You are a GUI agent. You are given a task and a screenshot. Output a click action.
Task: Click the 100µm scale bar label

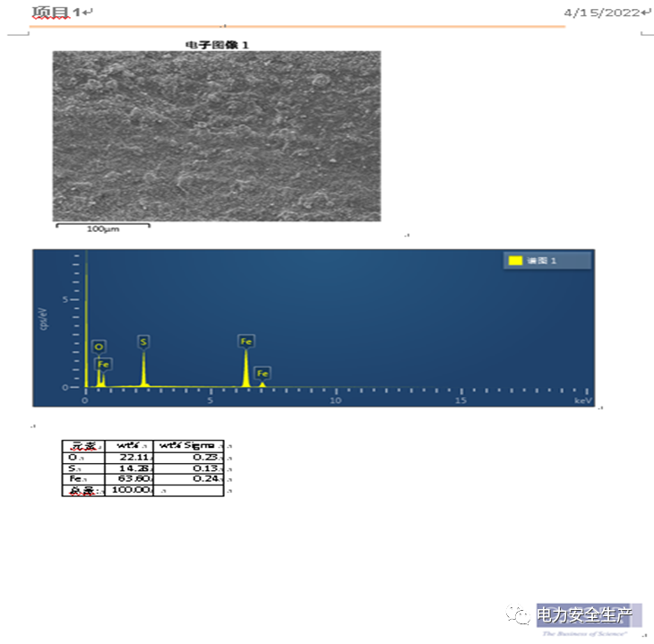point(103,229)
